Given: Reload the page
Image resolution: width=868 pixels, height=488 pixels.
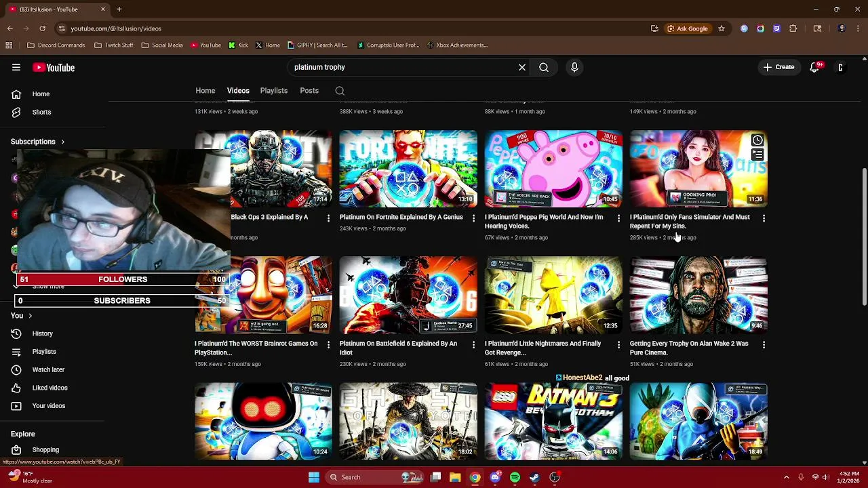Looking at the screenshot, I should (43, 28).
